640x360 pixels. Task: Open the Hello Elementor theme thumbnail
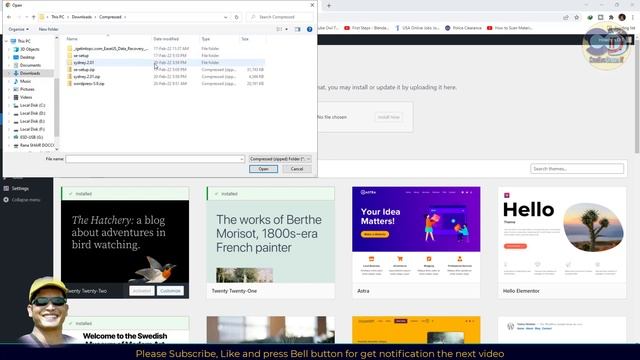(x=562, y=235)
